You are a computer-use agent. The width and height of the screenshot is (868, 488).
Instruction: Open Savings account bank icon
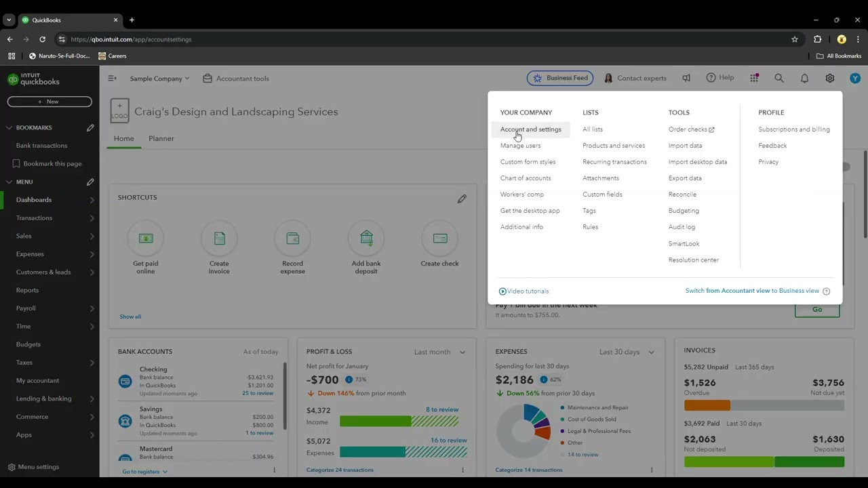125,421
